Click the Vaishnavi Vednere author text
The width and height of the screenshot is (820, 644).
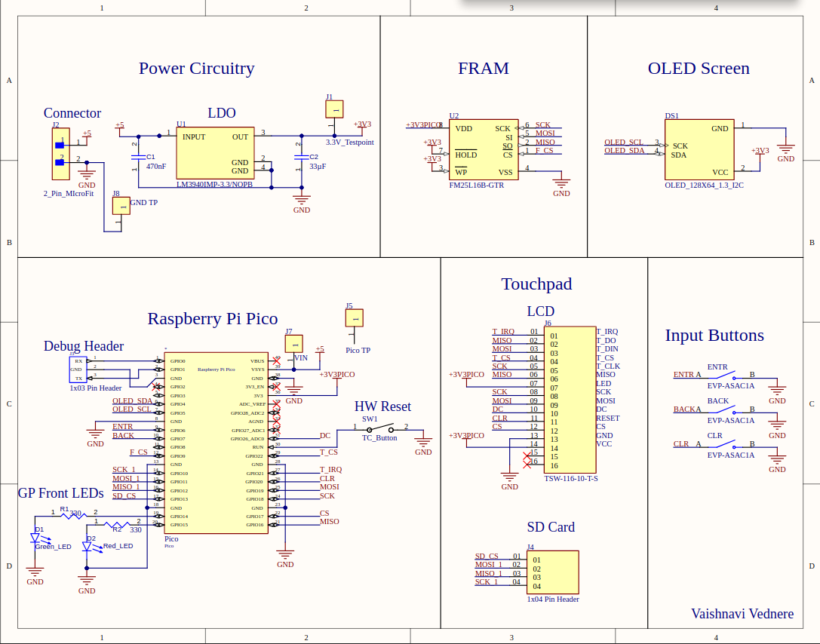[x=742, y=614]
